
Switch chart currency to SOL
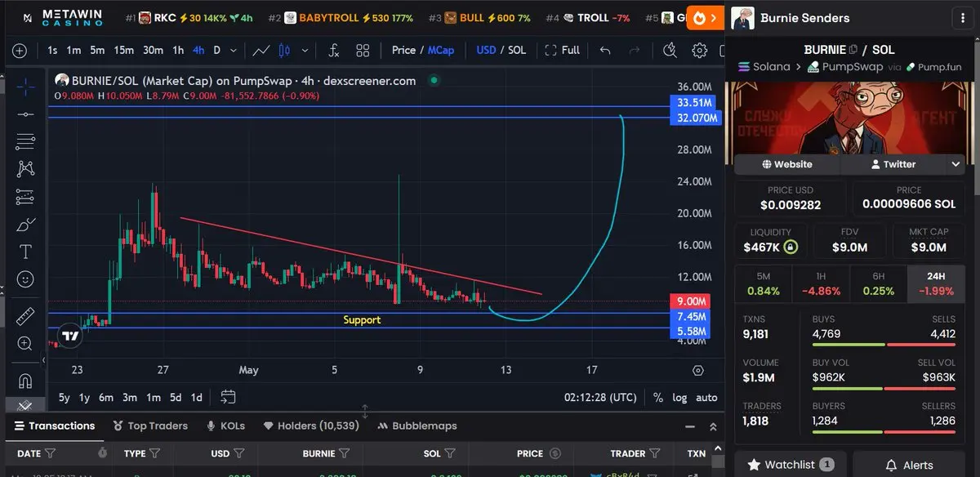click(x=517, y=50)
